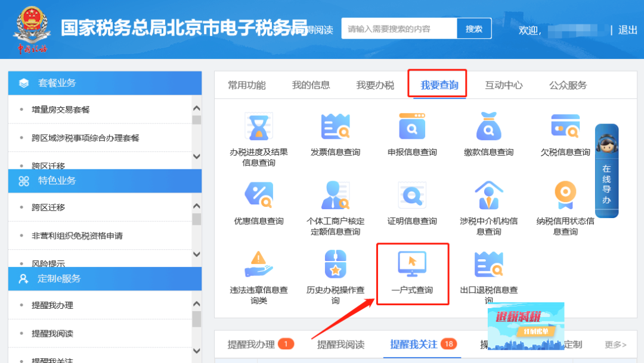The width and height of the screenshot is (644, 363).
Task: Open the 欠税信息查询 card icon
Action: click(565, 126)
